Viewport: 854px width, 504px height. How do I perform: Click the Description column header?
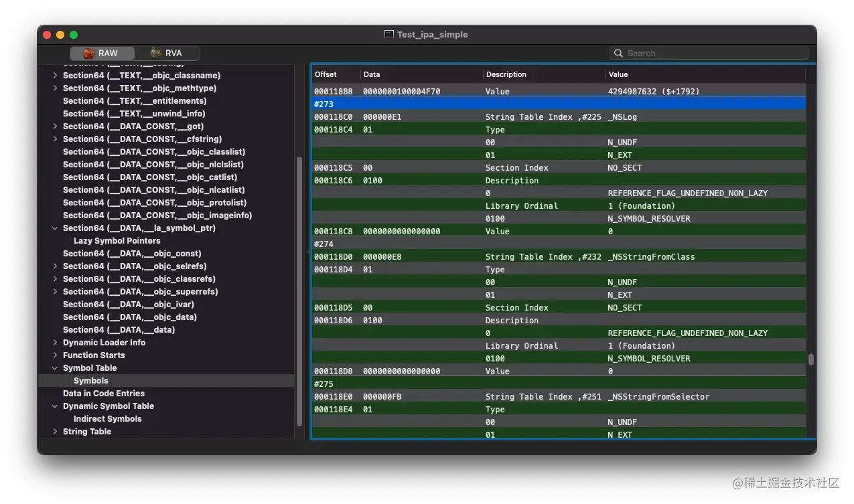click(506, 74)
